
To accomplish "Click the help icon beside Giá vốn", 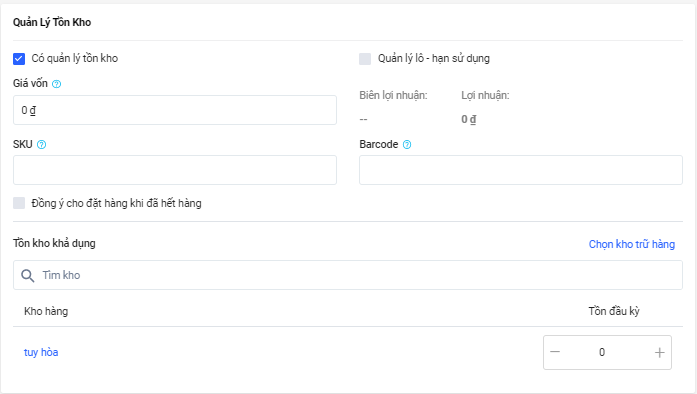I will point(56,84).
